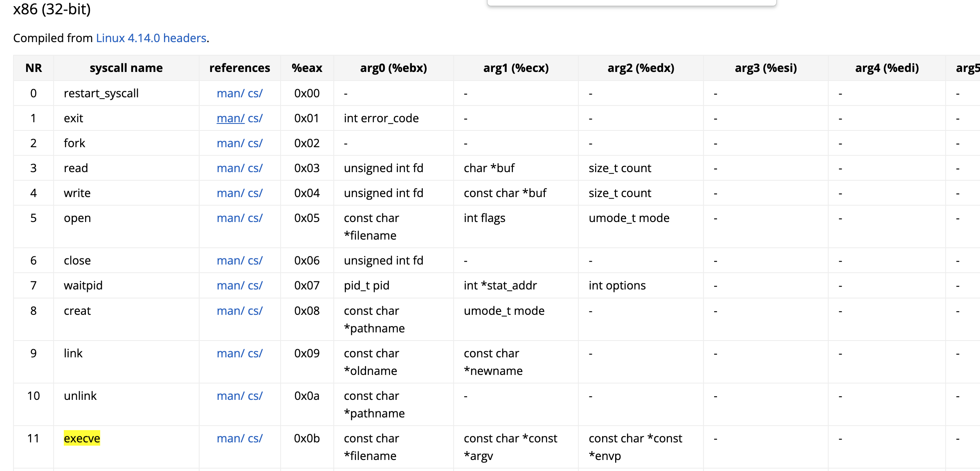Open man page link for restart_syscall

[x=230, y=93]
